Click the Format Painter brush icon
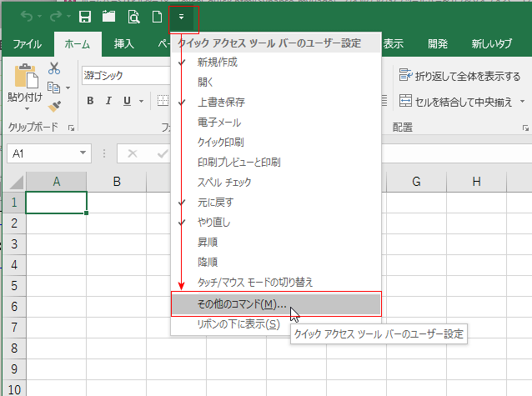 coord(54,106)
